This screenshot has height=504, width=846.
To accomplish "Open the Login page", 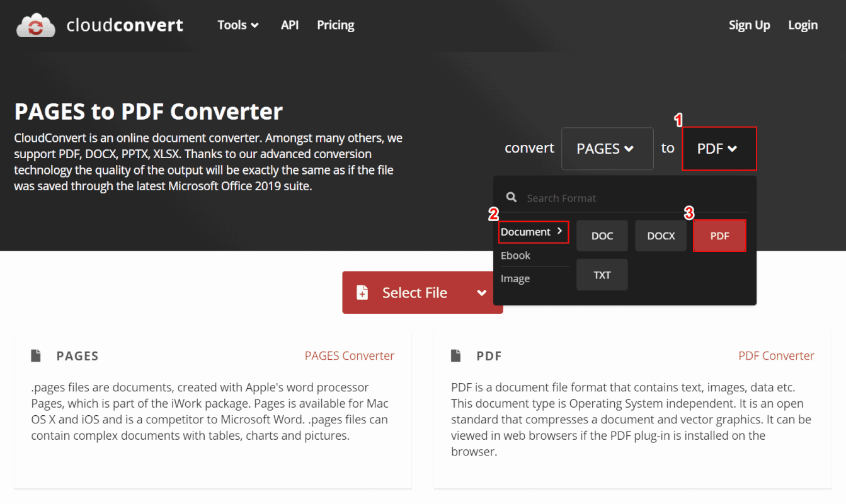I will pyautogui.click(x=803, y=25).
